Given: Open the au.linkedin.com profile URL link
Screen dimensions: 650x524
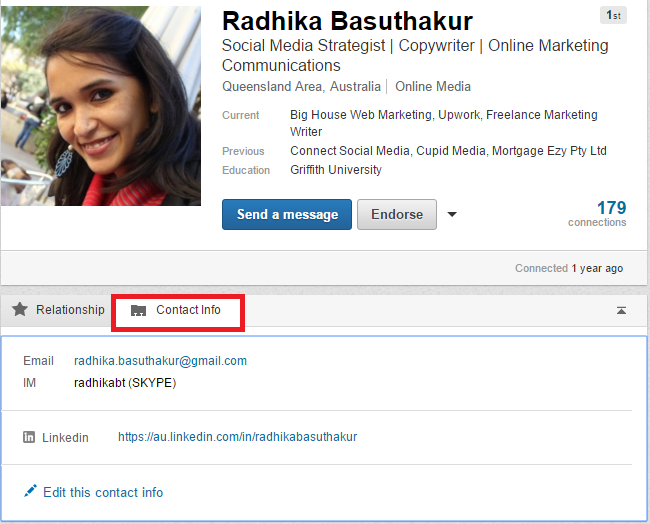Looking at the screenshot, I should [x=238, y=437].
